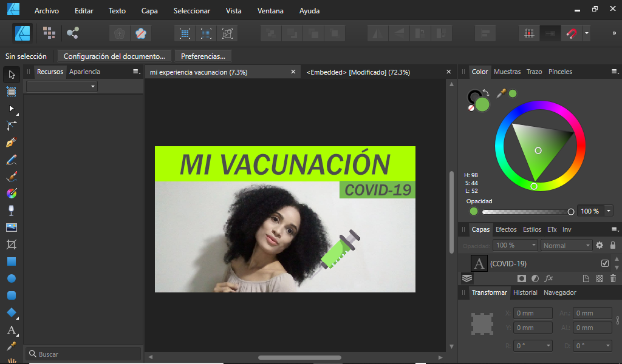Open snapping options dropdown arrow

coord(586,33)
